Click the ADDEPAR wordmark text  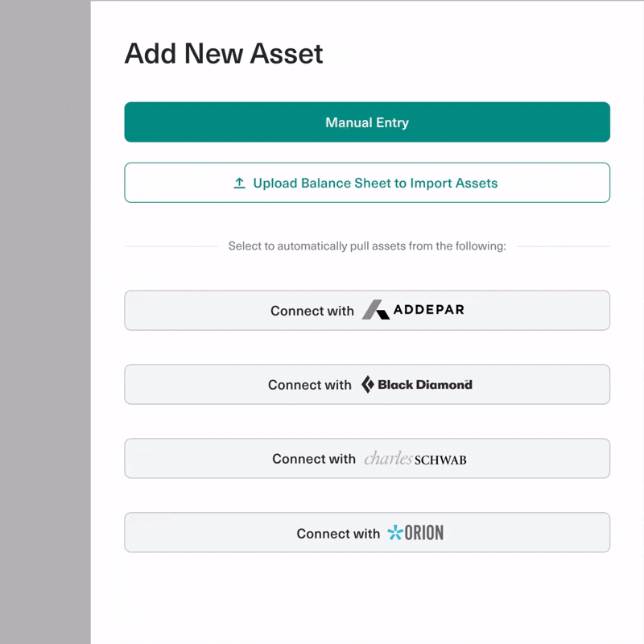pyautogui.click(x=429, y=310)
